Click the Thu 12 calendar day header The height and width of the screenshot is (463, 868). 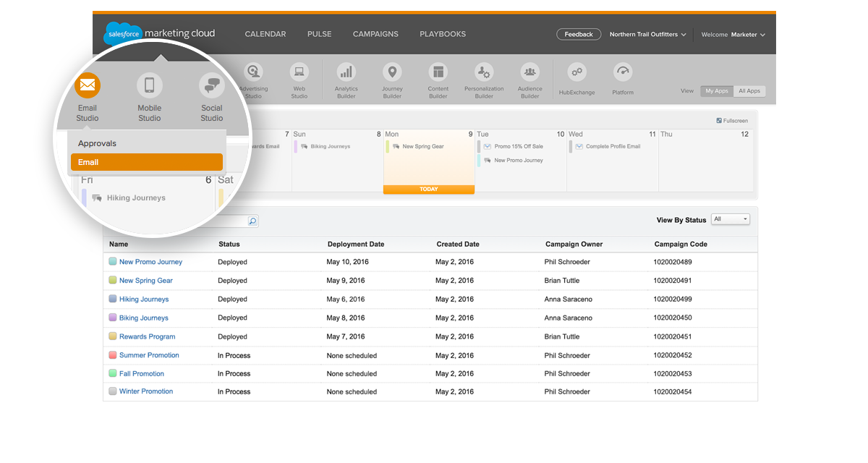point(705,134)
